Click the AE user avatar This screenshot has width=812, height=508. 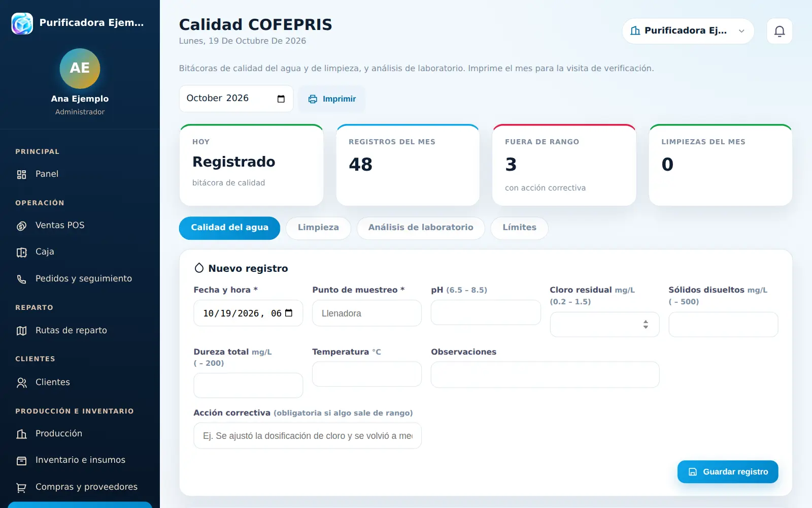tap(80, 68)
